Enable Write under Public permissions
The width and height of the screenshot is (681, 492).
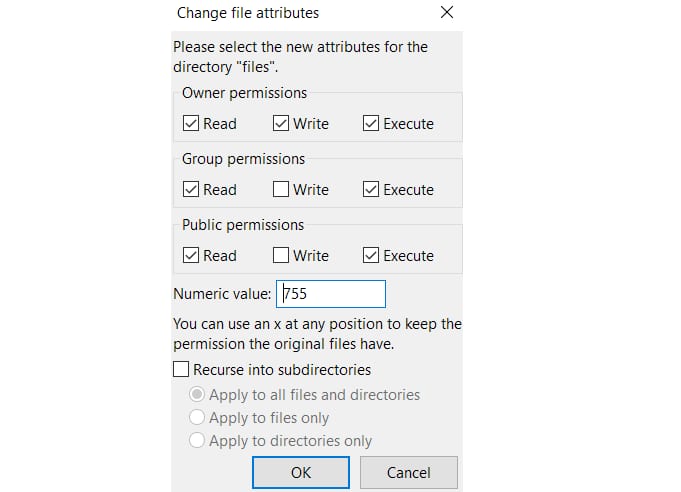coord(281,256)
